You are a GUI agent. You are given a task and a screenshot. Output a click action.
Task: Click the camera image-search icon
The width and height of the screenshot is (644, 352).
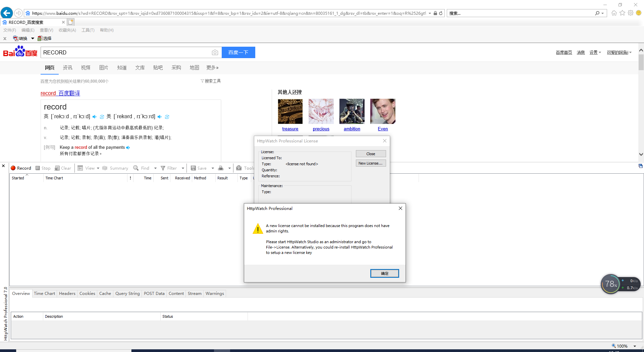(215, 52)
